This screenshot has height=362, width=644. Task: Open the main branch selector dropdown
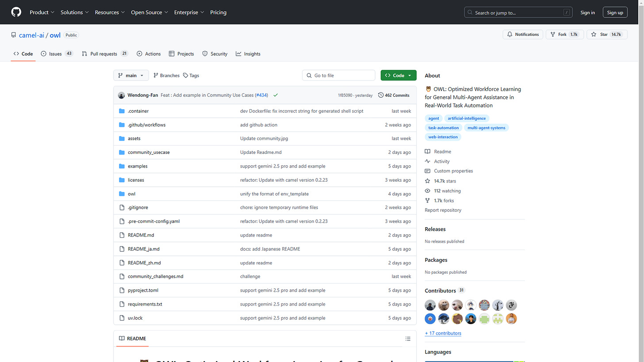coord(131,76)
